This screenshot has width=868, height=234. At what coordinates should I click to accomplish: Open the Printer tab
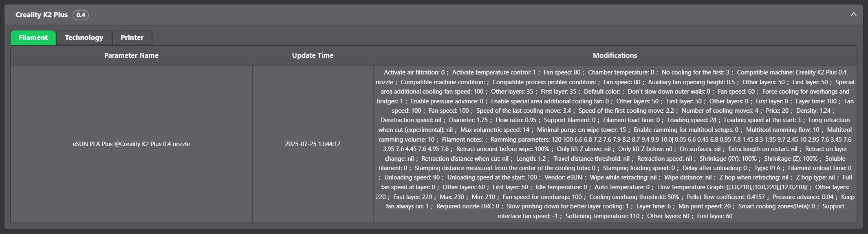pos(132,37)
